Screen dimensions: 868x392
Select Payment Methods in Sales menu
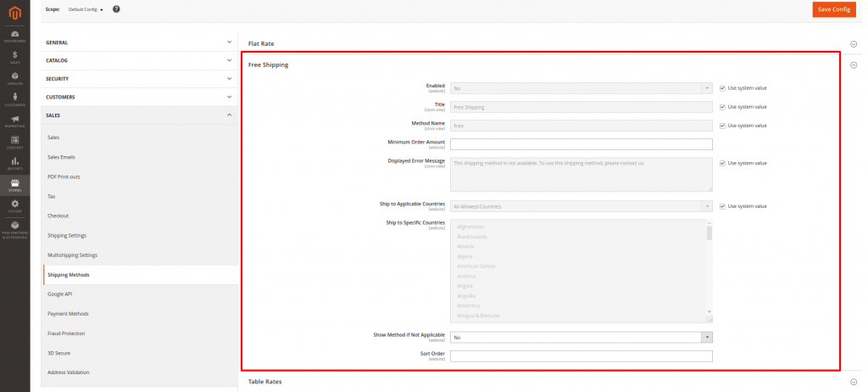coord(68,314)
